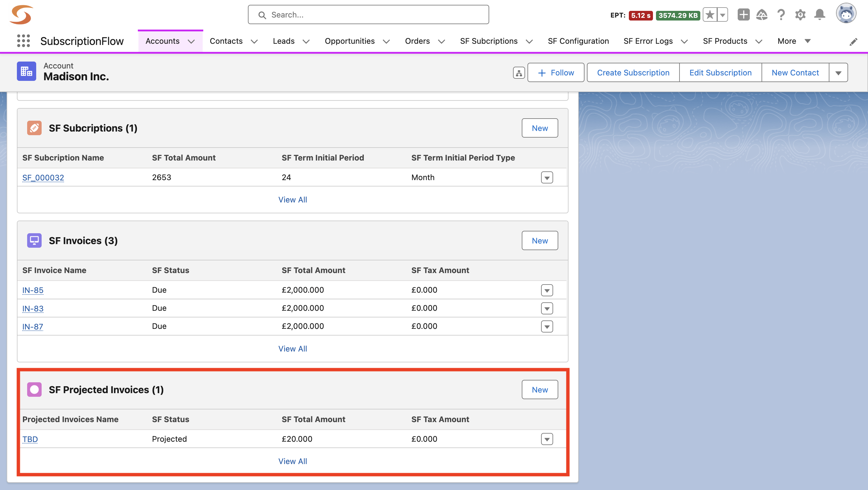868x490 pixels.
Task: Open the SF Error Logs tab
Action: [648, 41]
